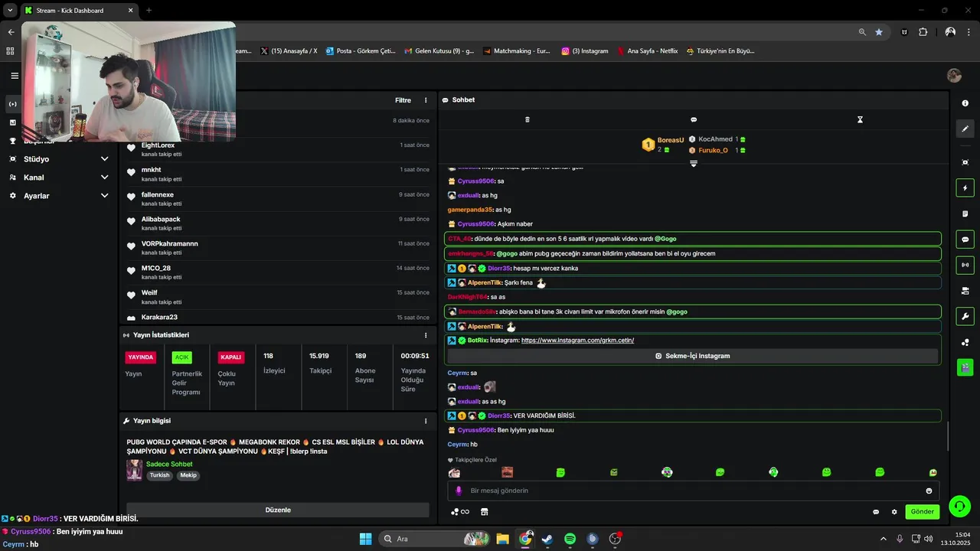Click the Turkish tag

159,475
